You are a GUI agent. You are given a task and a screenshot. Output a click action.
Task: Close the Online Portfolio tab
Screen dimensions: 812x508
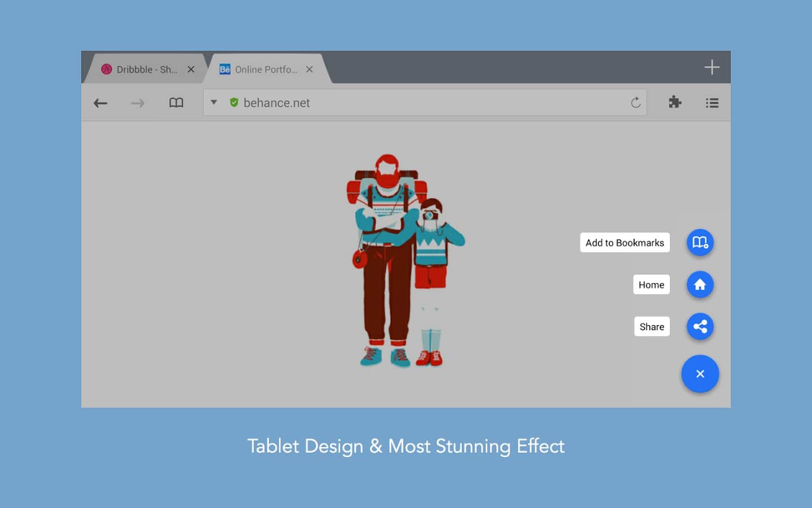[x=309, y=69]
